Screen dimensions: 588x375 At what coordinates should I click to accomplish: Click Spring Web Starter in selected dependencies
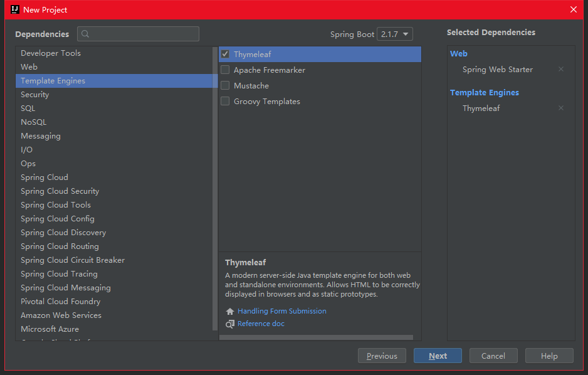497,70
